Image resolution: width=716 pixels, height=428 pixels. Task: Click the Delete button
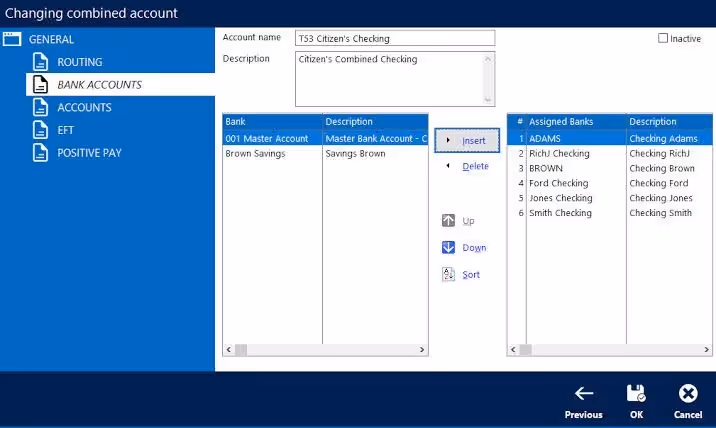(x=467, y=166)
